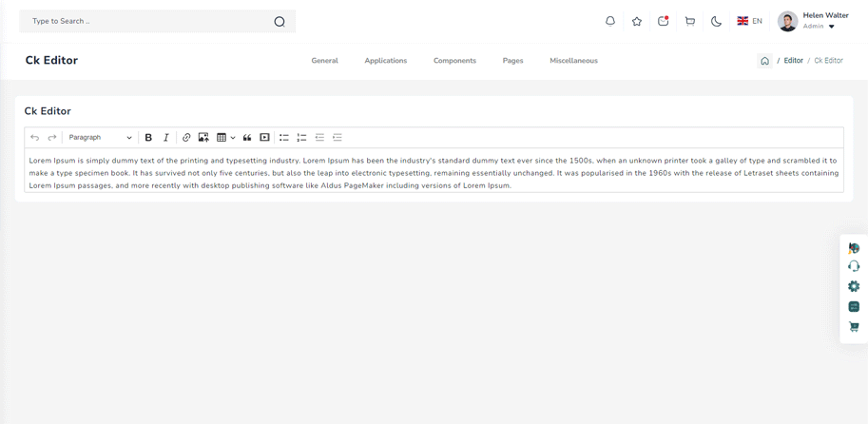Open the Applications menu
Image resolution: width=868 pixels, height=424 pixels.
click(386, 61)
